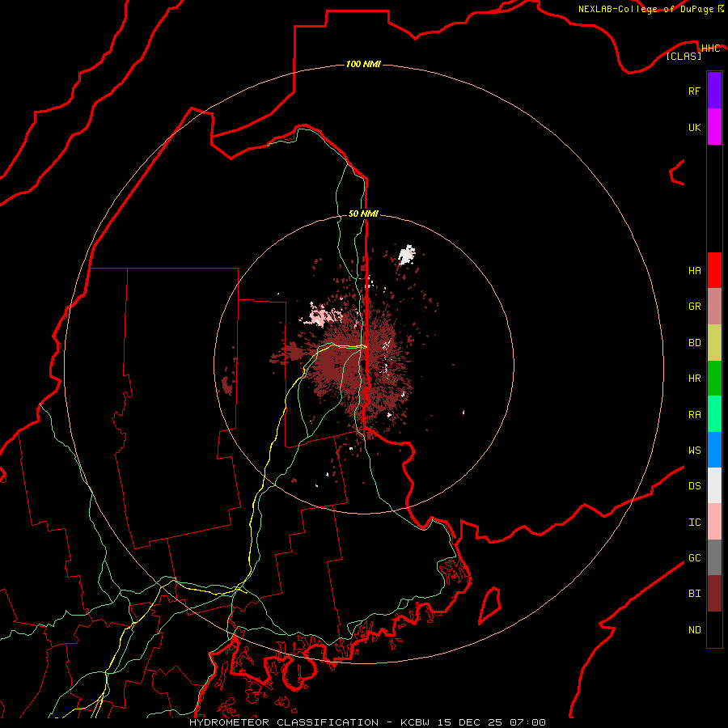This screenshot has height=728, width=728.
Task: Select the DS white legend swatch
Action: pyautogui.click(x=714, y=485)
